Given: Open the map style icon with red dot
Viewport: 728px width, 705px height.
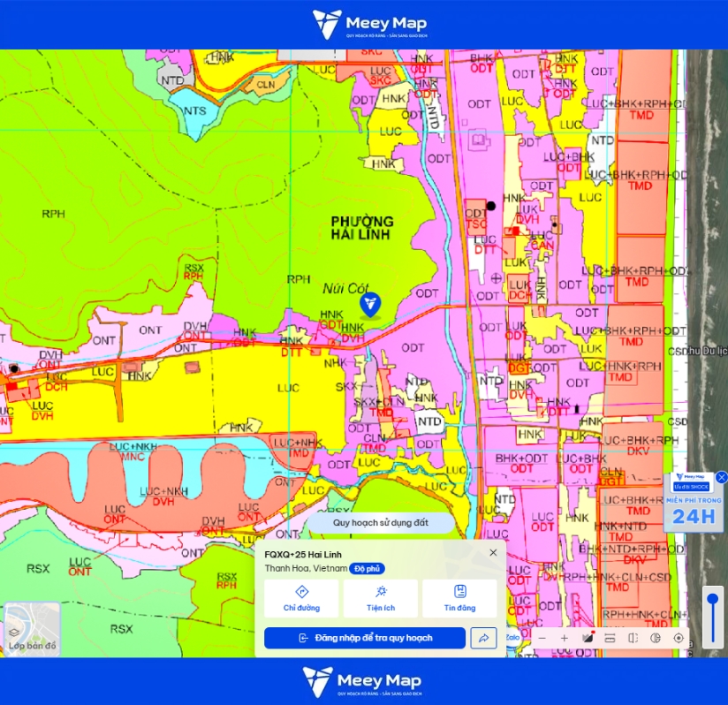Looking at the screenshot, I should (x=588, y=638).
